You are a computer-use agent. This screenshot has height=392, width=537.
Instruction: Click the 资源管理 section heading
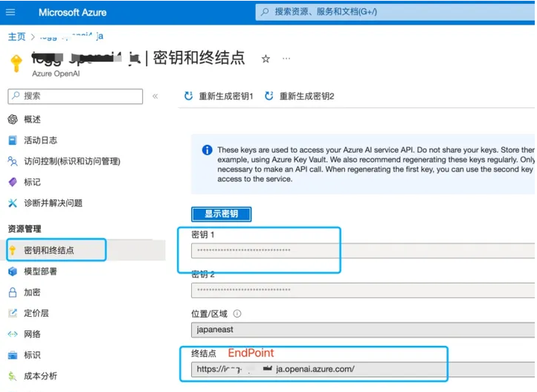click(25, 228)
